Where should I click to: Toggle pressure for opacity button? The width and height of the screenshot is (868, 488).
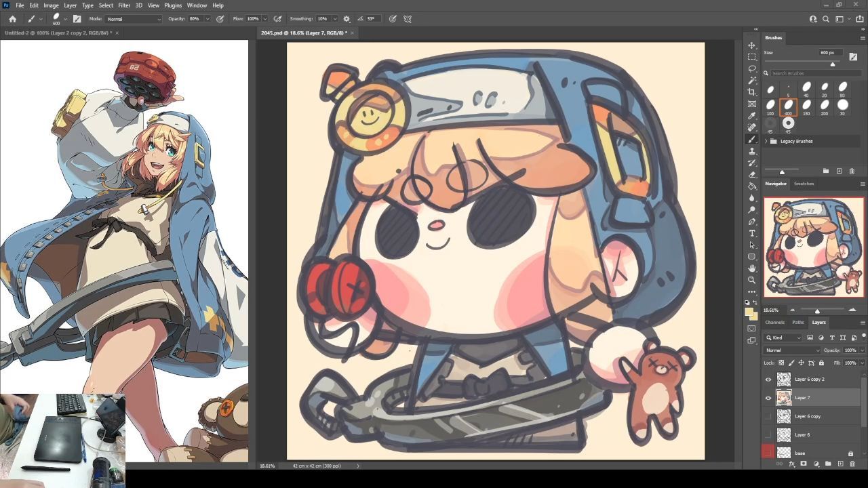pos(220,19)
